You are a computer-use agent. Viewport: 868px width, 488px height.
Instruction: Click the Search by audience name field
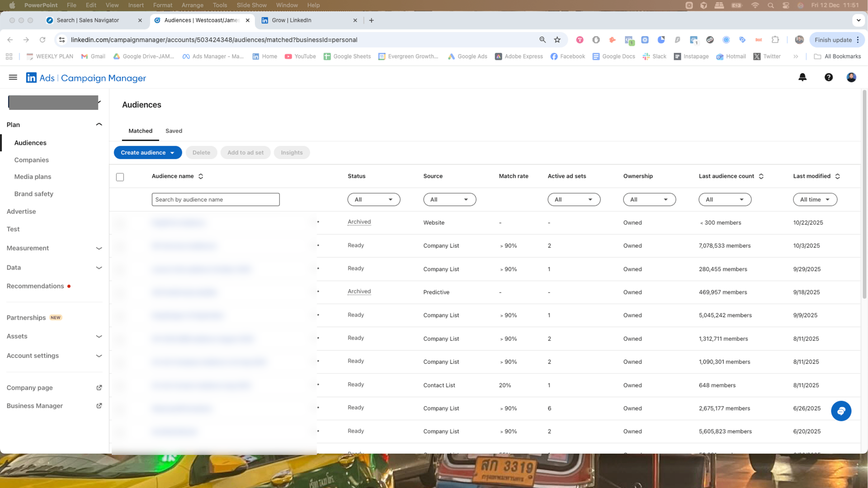coord(216,199)
